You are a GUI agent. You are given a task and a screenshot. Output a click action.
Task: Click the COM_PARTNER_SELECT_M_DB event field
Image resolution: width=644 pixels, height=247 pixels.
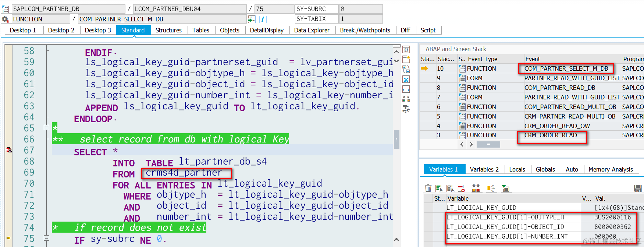(x=162, y=19)
